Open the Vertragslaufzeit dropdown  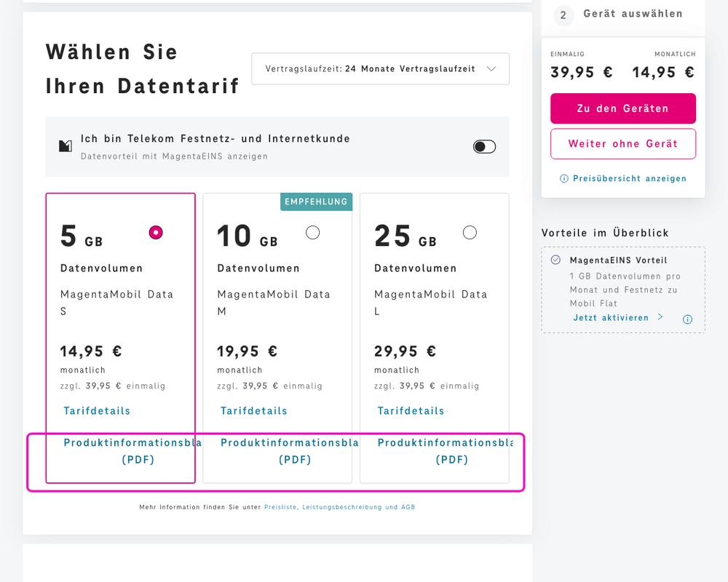[x=380, y=68]
